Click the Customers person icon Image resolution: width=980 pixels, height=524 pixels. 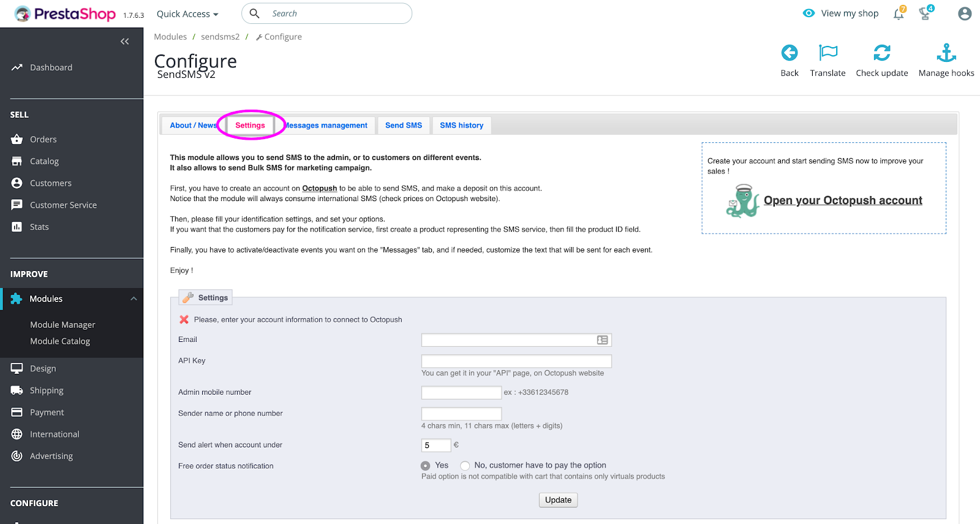17,183
